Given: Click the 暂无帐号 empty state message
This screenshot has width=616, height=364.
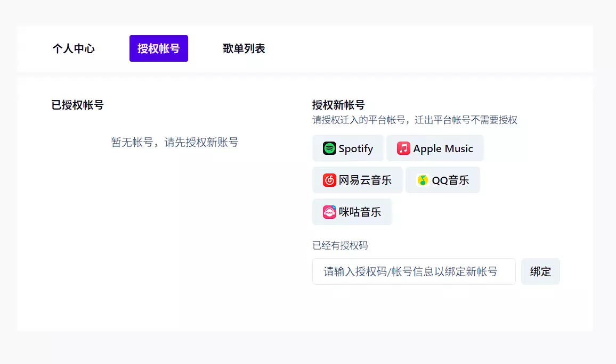Looking at the screenshot, I should pyautogui.click(x=174, y=142).
